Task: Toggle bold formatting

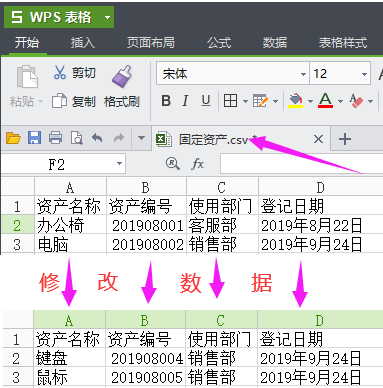Action: point(166,101)
